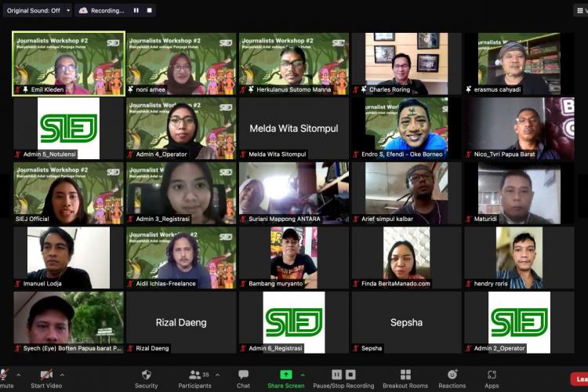Open the Chat panel

click(x=243, y=375)
